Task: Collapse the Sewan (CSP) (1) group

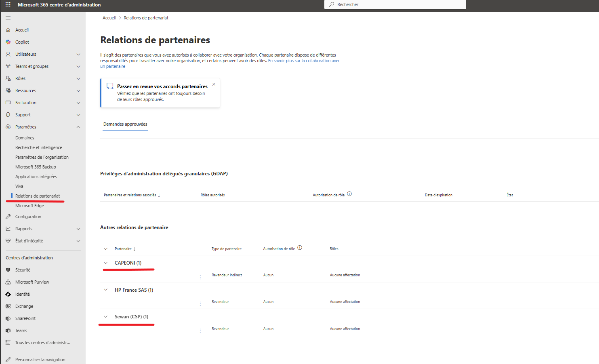Action: (x=106, y=317)
